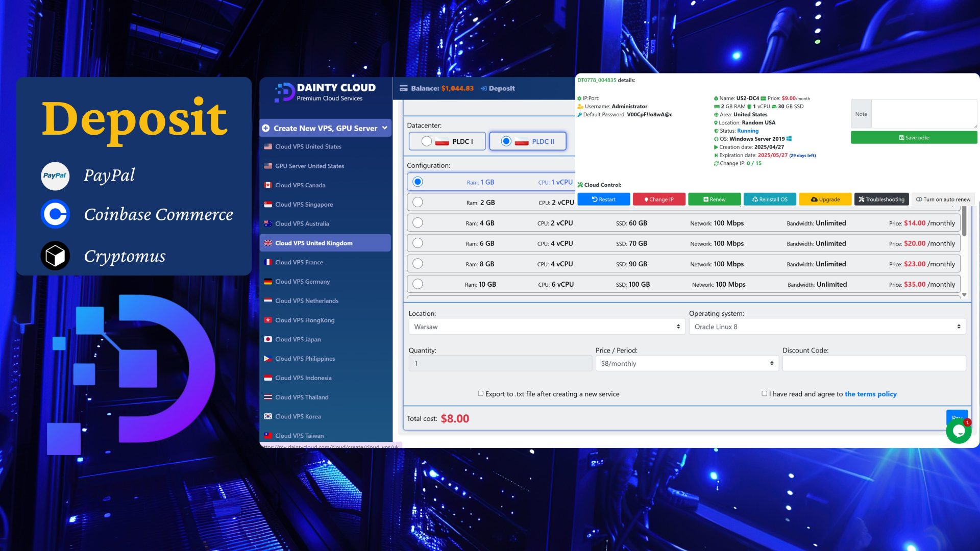The height and width of the screenshot is (551, 980).
Task: Choose the 6 GB Ram $20.00 configuration
Action: [418, 243]
